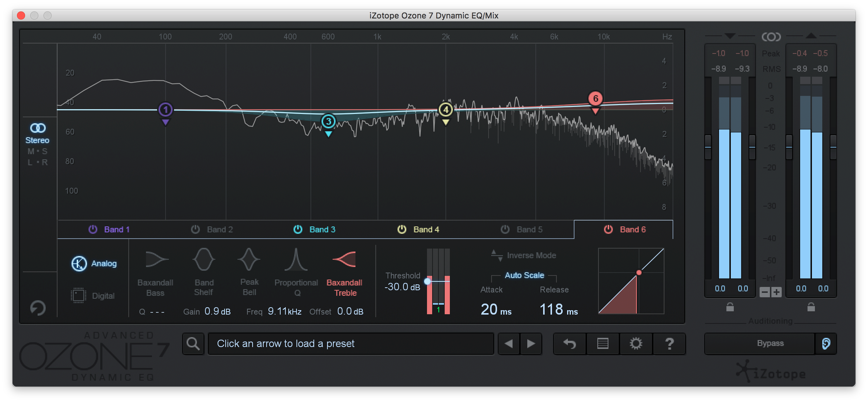Open Ozone options with the gear icon
This screenshot has height=402, width=868.
pos(636,343)
